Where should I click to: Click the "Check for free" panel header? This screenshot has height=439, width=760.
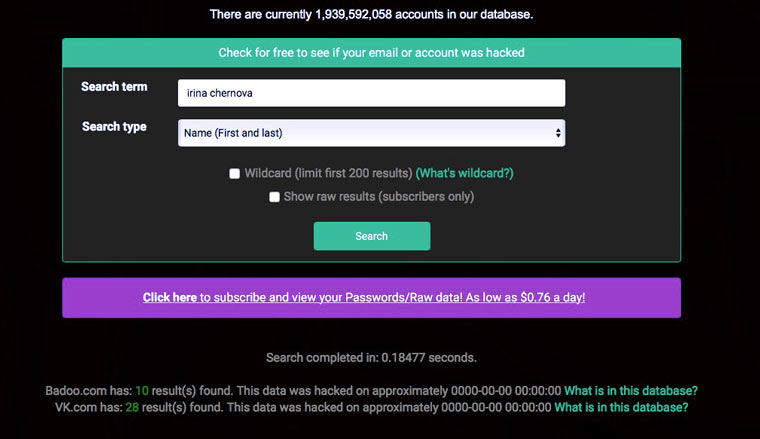tap(371, 52)
